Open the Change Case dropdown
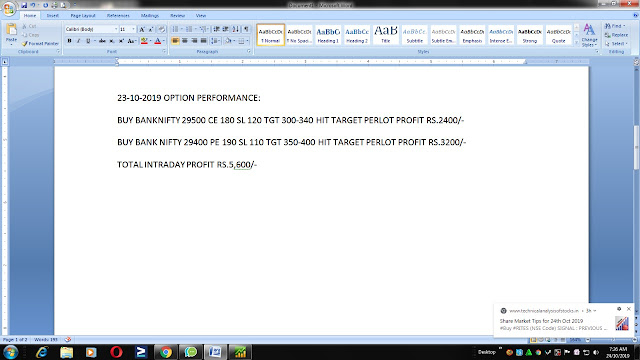 pos(131,41)
